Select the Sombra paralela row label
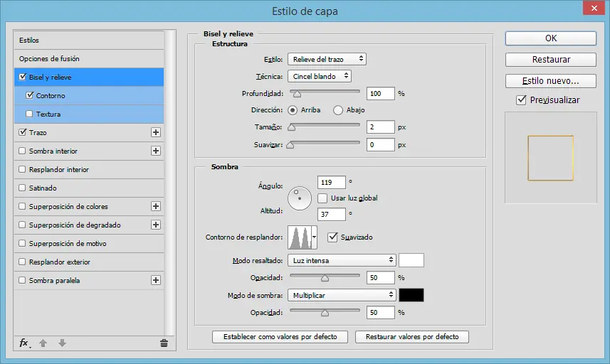This screenshot has width=610, height=364. (55, 281)
